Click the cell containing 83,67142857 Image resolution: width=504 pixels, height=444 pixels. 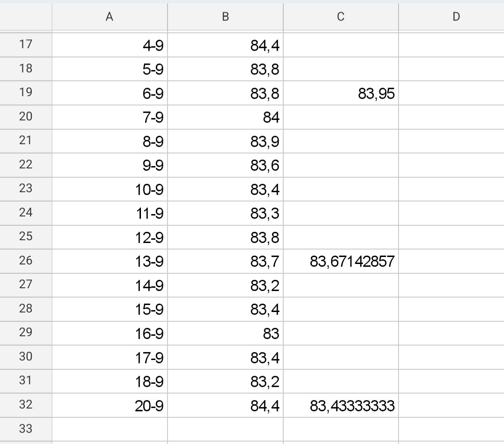(x=340, y=261)
